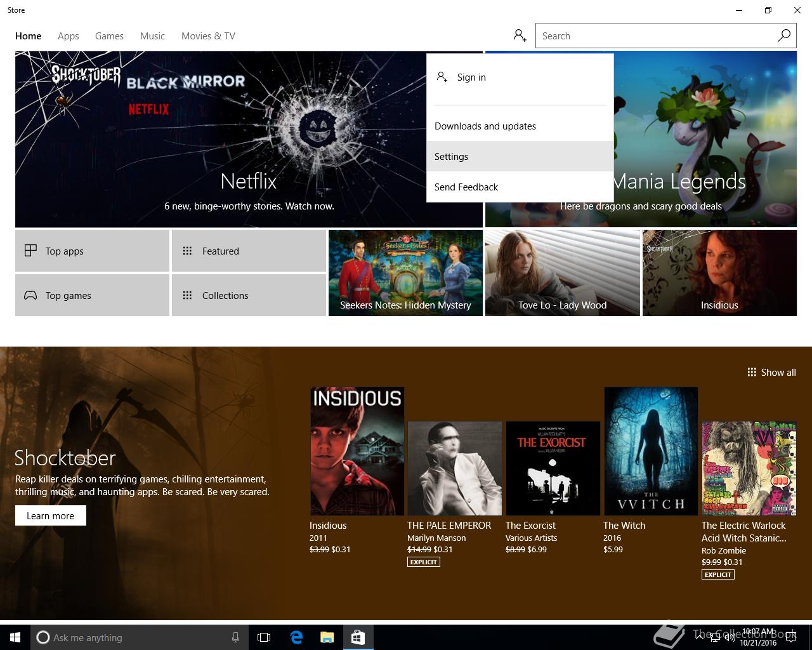This screenshot has height=650, width=812.
Task: Click the Collections grid icon
Action: [x=187, y=295]
